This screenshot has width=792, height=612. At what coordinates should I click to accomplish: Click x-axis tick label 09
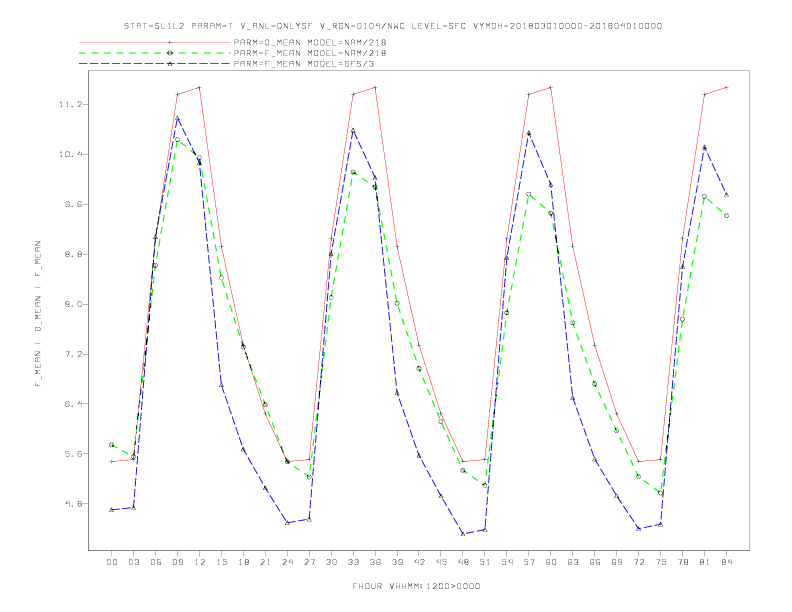click(177, 562)
